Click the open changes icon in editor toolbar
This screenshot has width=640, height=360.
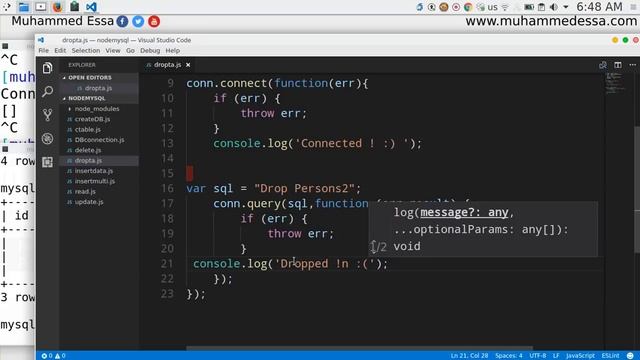point(602,65)
